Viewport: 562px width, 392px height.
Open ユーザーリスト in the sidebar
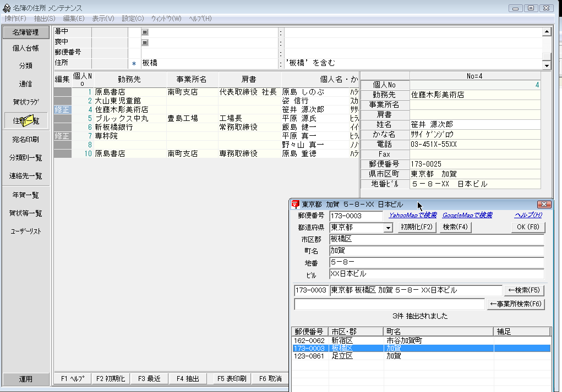(x=26, y=231)
